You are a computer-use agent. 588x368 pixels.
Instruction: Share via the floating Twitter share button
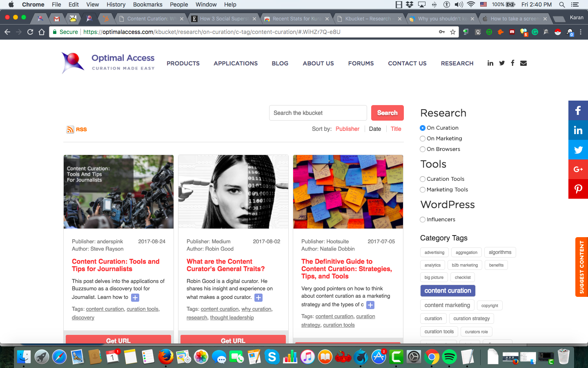click(x=578, y=150)
